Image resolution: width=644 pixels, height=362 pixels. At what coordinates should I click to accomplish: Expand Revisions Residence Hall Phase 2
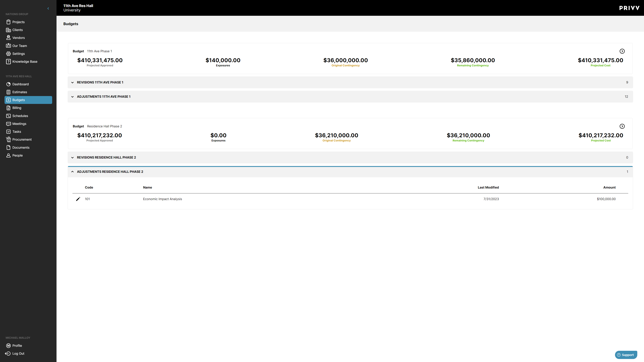(350, 158)
